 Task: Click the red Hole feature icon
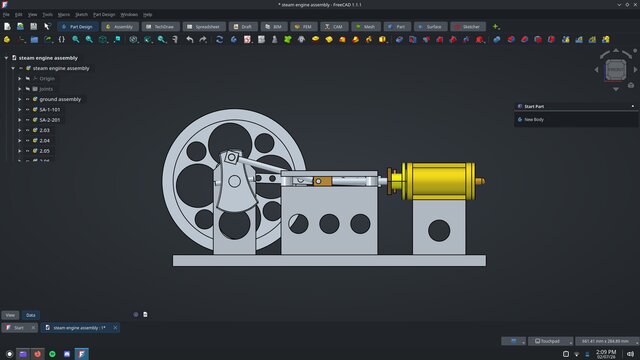(x=413, y=40)
